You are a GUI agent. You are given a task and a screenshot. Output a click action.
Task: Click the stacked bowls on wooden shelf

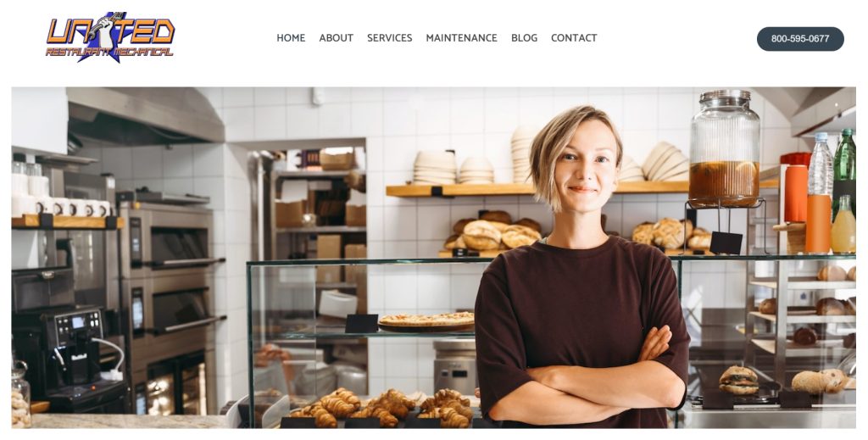coord(435,168)
